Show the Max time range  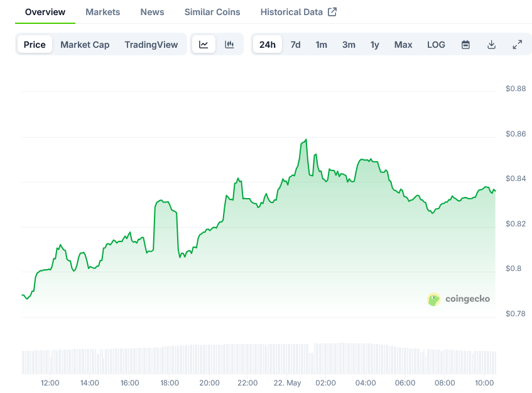(403, 45)
